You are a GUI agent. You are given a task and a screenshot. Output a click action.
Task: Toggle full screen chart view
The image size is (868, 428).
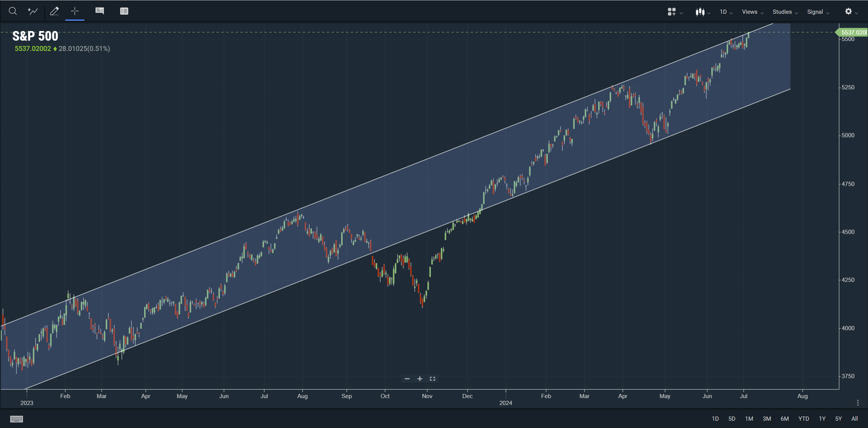[x=432, y=379]
